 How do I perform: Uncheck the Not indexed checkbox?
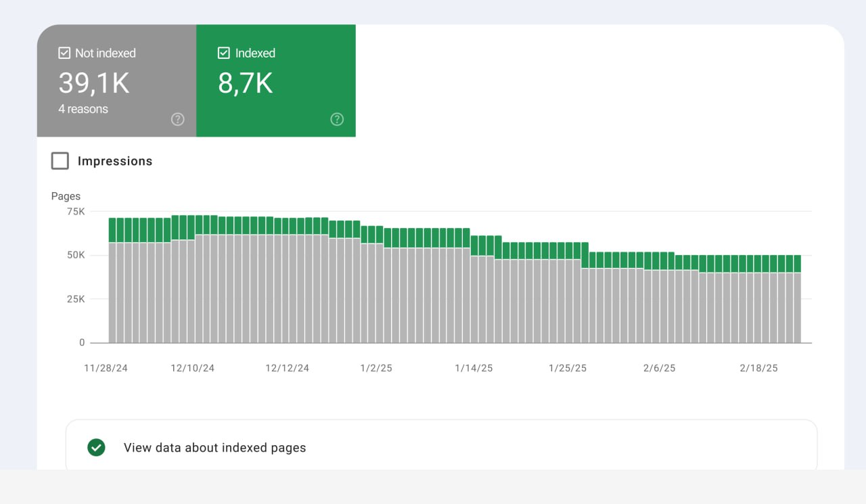pos(64,53)
